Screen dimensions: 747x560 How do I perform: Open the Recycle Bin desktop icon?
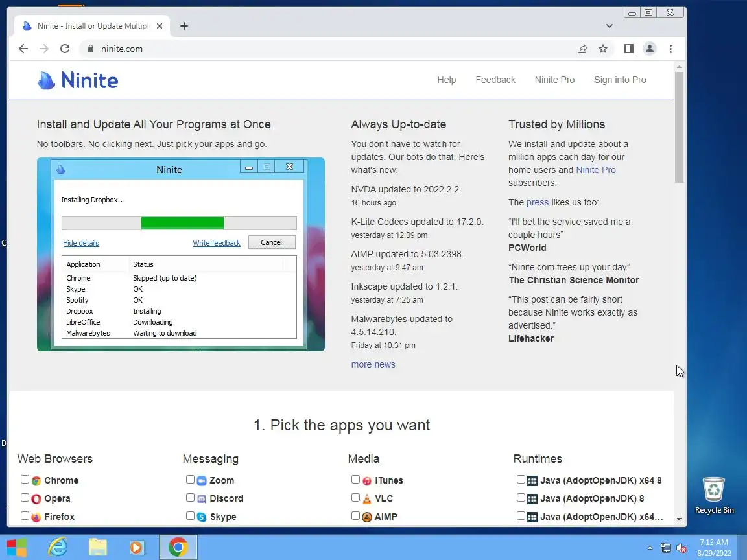pyautogui.click(x=714, y=495)
